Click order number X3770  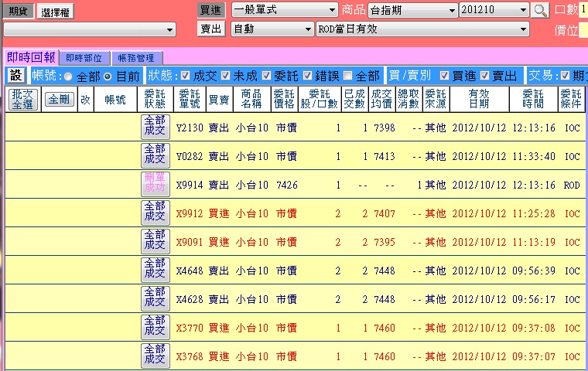190,328
